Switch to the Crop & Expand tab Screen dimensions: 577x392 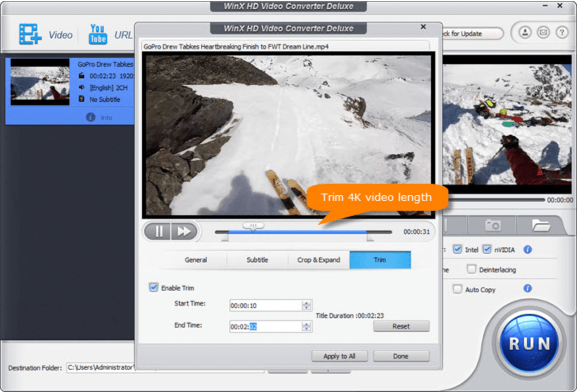[318, 260]
